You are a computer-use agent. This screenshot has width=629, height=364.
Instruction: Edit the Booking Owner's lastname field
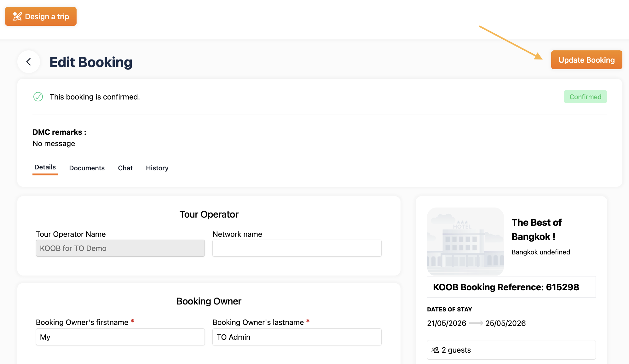(297, 337)
